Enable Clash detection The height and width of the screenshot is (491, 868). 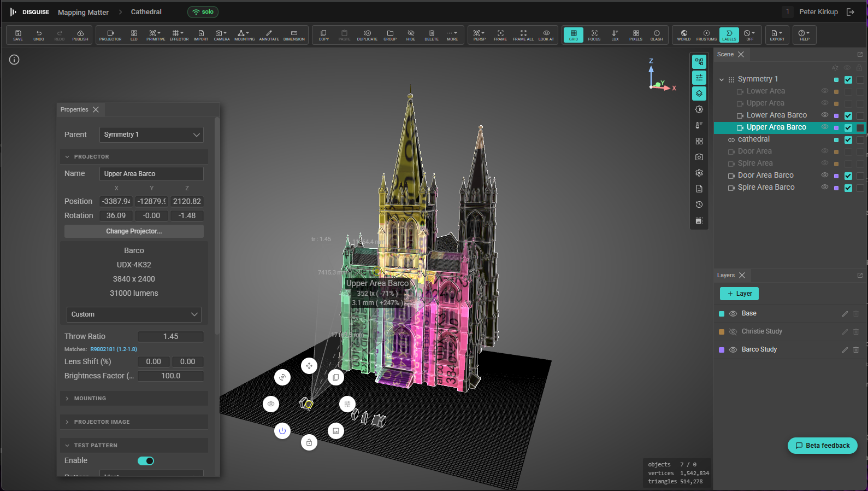[x=657, y=35]
